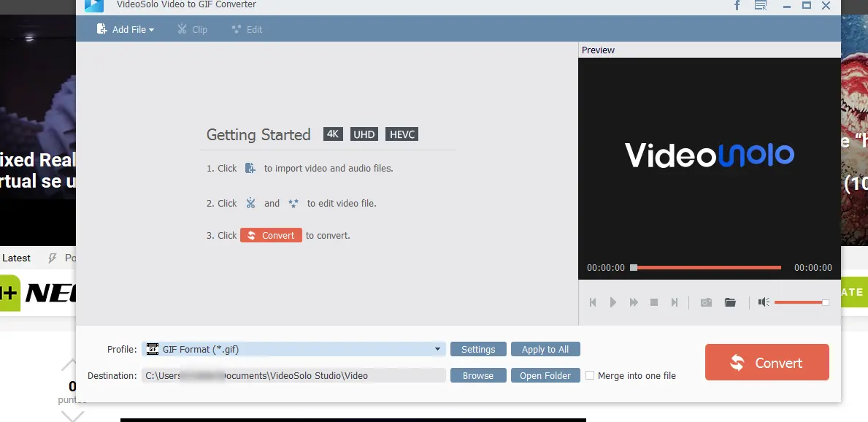Screen dimensions: 868x422
Task: Open the Facebook icon in title bar
Action: point(737,6)
